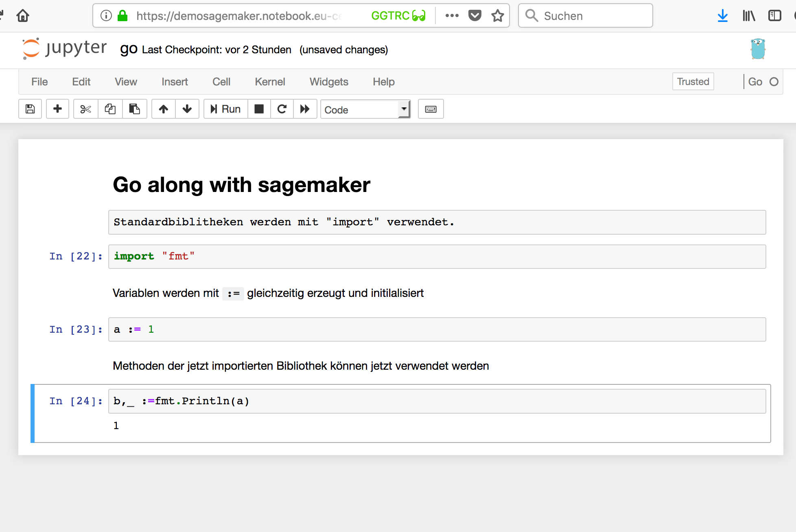The height and width of the screenshot is (532, 796).
Task: Cut selected cells with scissors icon
Action: point(86,109)
